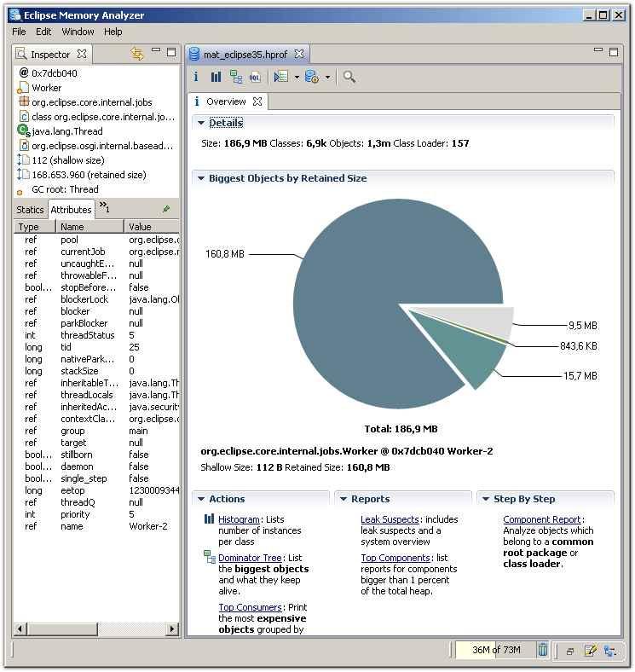This screenshot has width=635, height=672.
Task: Collapse Biggest Objects by Retained Size section
Action: pos(200,178)
